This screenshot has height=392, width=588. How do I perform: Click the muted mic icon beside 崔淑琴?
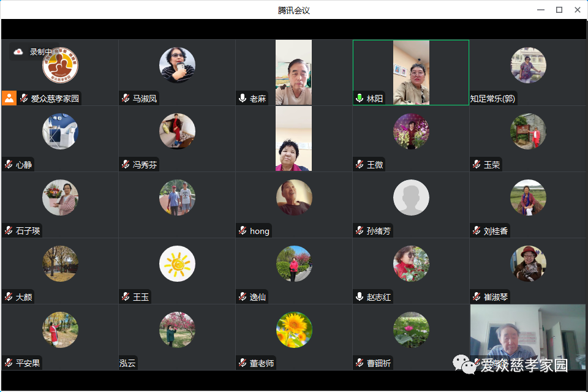coord(477,297)
